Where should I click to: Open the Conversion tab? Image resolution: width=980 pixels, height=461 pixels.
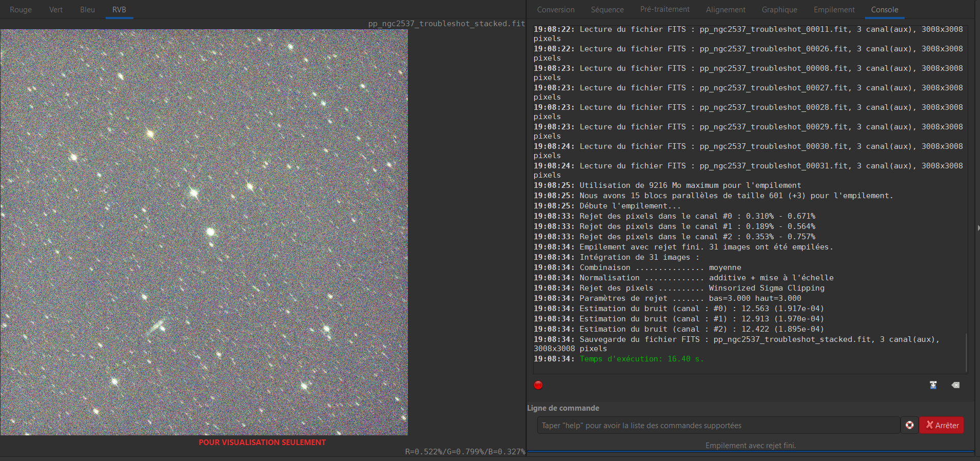[556, 10]
